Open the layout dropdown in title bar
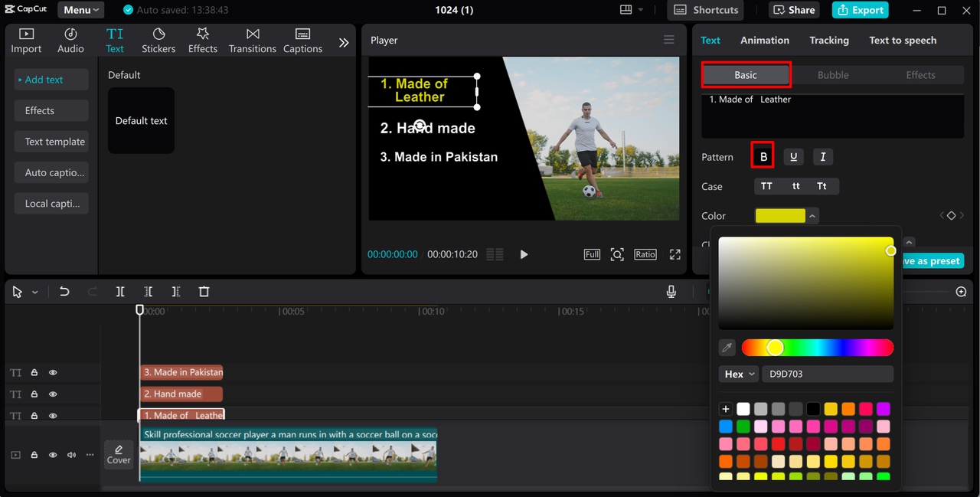 tap(632, 10)
